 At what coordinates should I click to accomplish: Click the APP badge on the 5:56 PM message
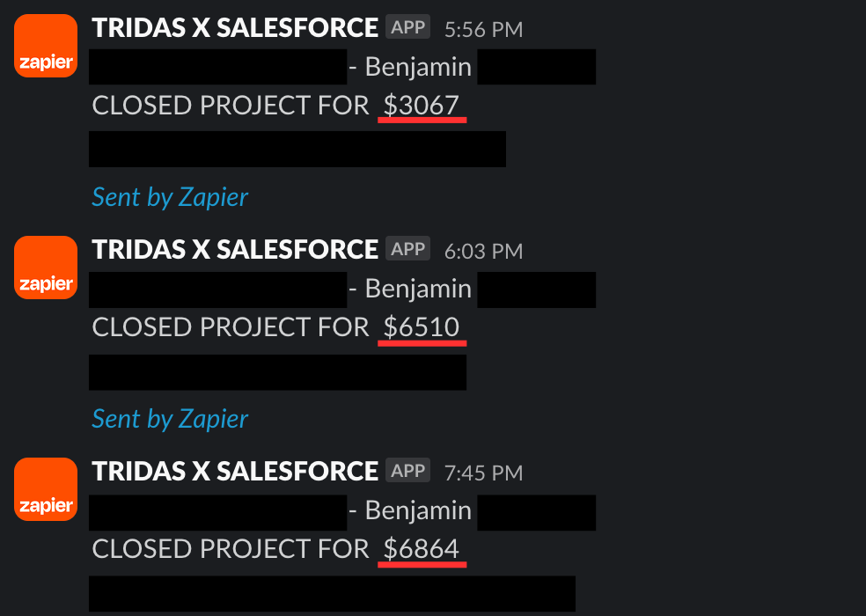pyautogui.click(x=407, y=27)
